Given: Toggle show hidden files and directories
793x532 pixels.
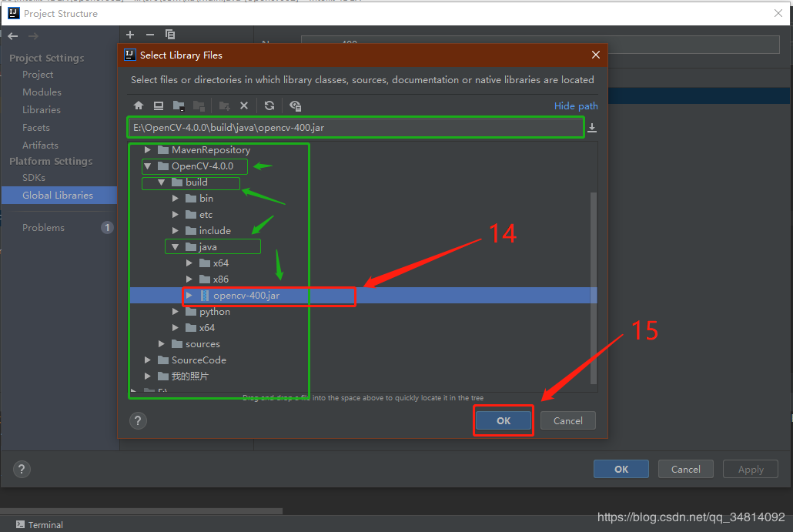Looking at the screenshot, I should pyautogui.click(x=295, y=105).
